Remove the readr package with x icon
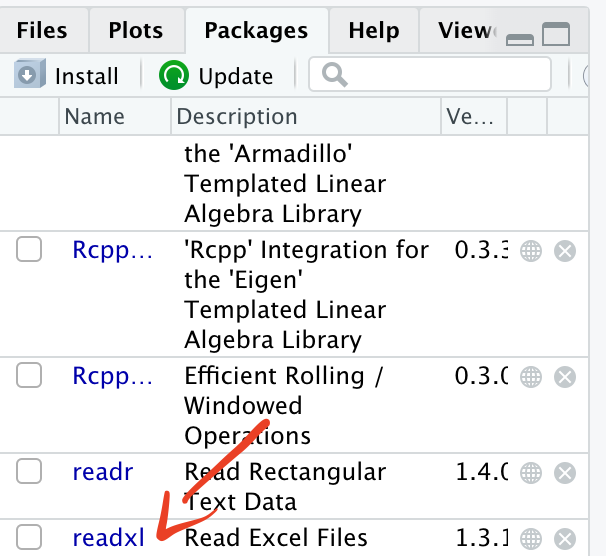Image resolution: width=606 pixels, height=556 pixels. point(565,471)
